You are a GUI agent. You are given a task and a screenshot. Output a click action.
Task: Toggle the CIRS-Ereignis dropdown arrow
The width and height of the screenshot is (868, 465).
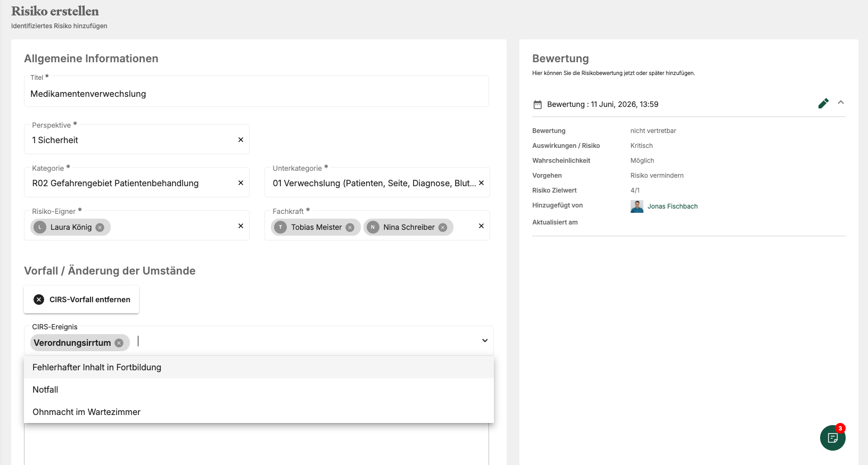click(x=485, y=341)
